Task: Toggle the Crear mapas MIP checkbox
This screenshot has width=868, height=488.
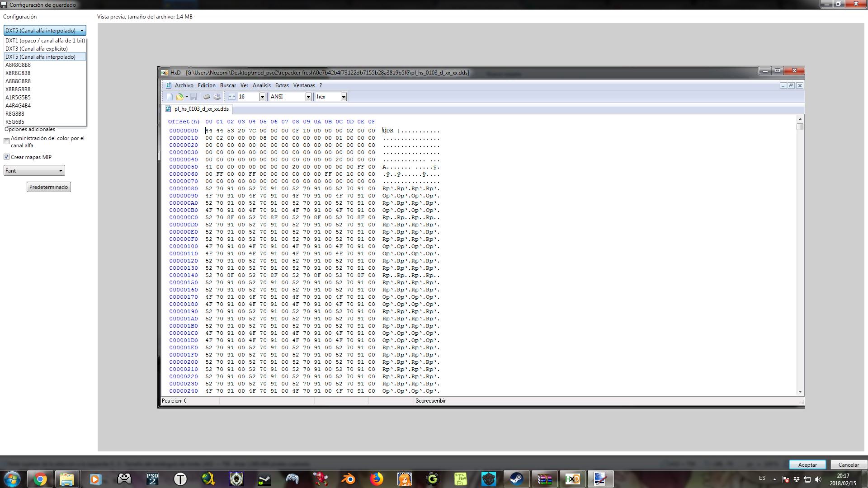Action: (7, 157)
